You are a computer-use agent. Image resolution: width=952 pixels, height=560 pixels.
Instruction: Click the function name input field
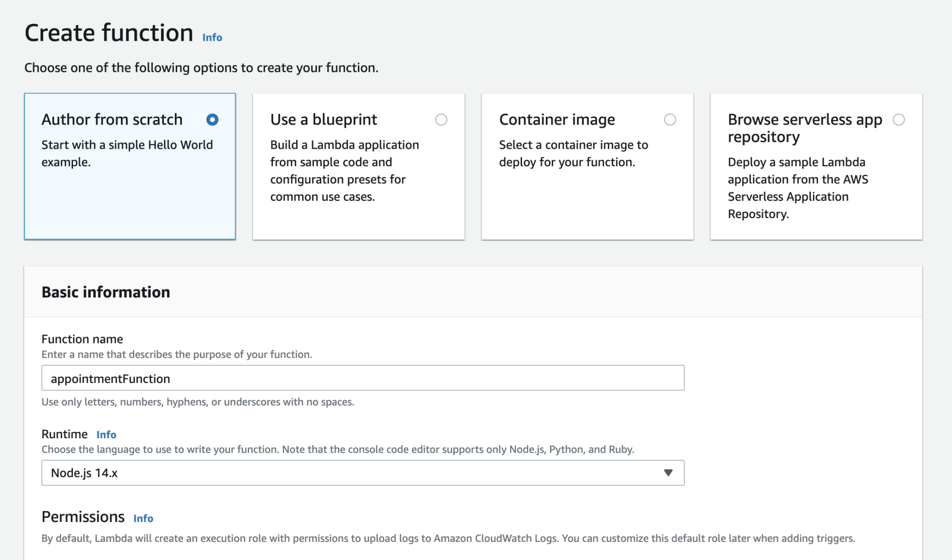(x=363, y=378)
